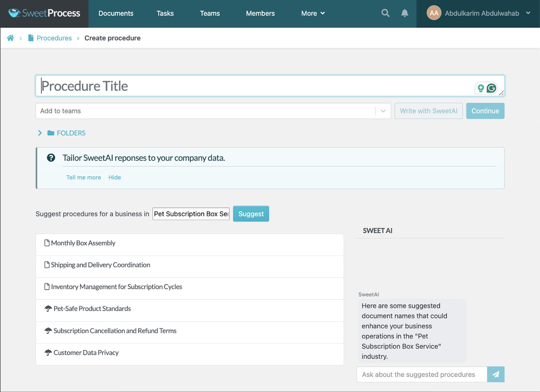Select Shipping and Delivery Coordination suggestion

(190, 266)
